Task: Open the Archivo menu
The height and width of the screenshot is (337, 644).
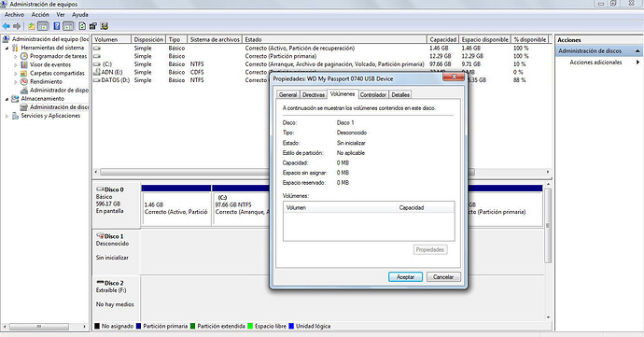Action: pos(14,14)
